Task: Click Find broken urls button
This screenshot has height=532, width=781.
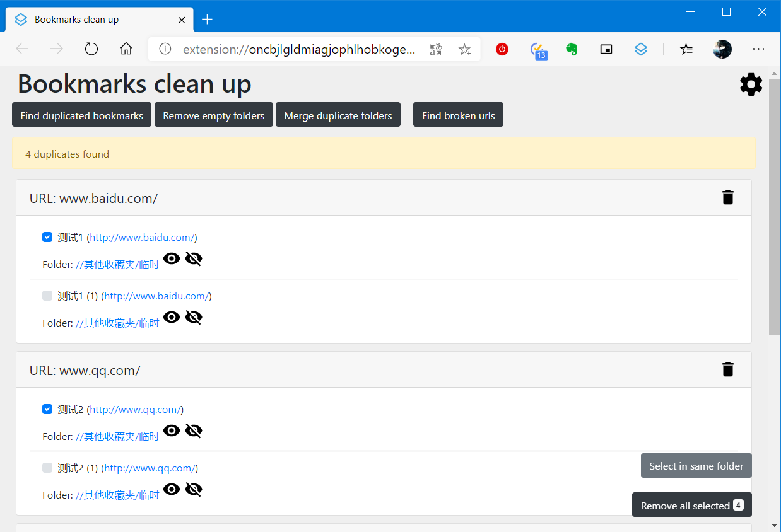Action: [x=458, y=115]
